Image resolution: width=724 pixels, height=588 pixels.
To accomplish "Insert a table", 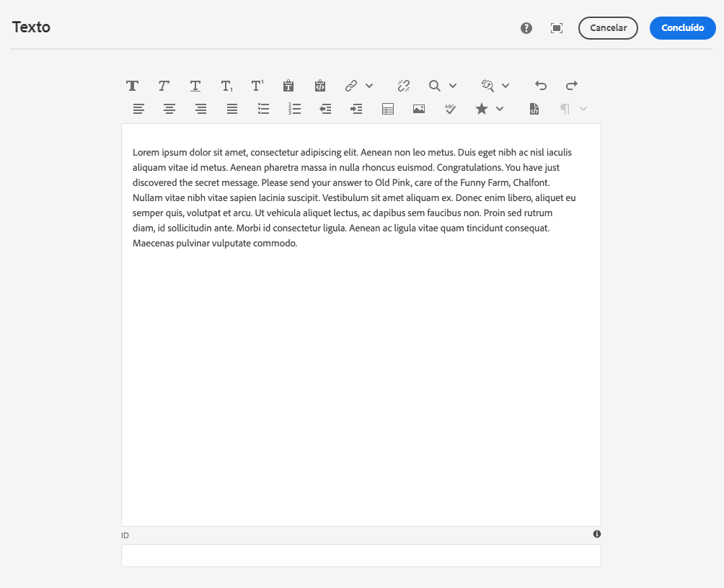I will [x=388, y=109].
